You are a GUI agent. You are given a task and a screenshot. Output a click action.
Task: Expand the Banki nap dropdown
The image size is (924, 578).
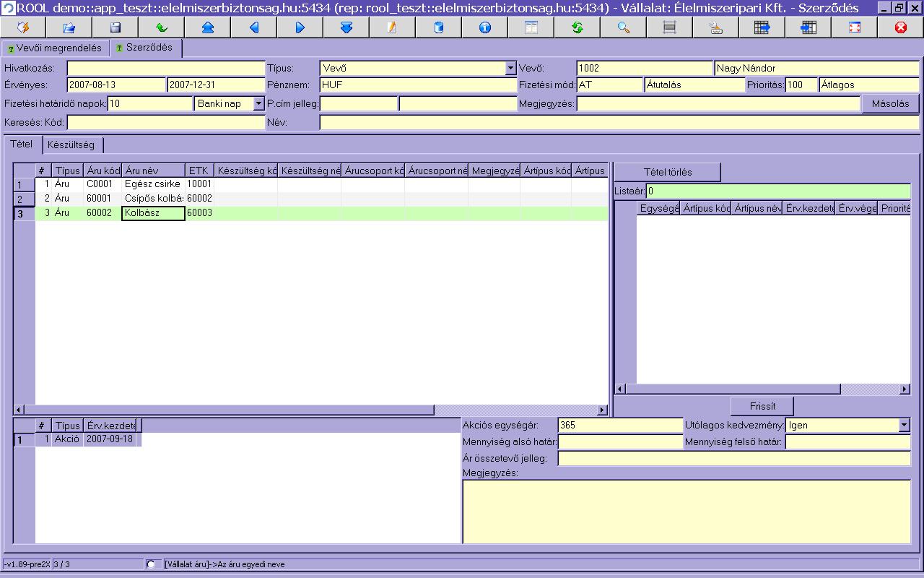coord(258,104)
